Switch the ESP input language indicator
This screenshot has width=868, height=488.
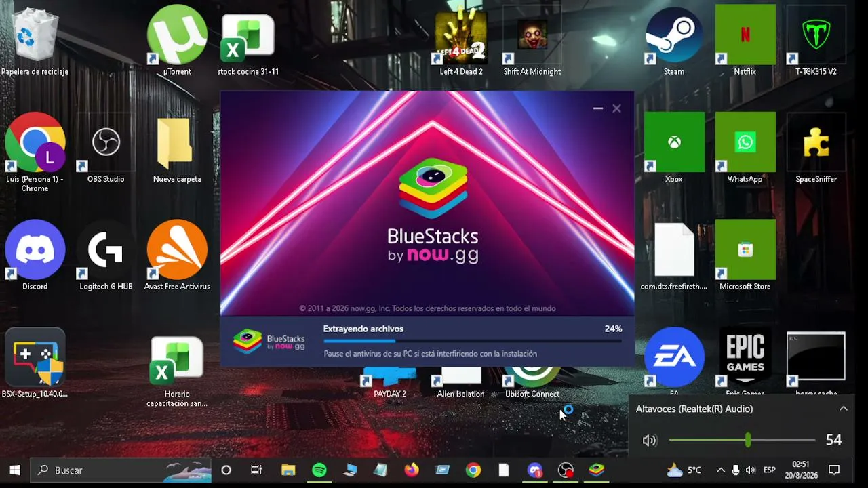coord(770,470)
